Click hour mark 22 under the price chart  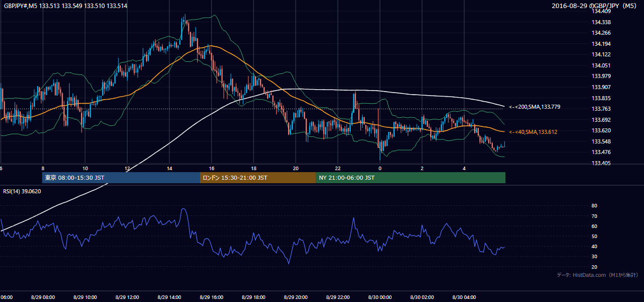(338, 168)
